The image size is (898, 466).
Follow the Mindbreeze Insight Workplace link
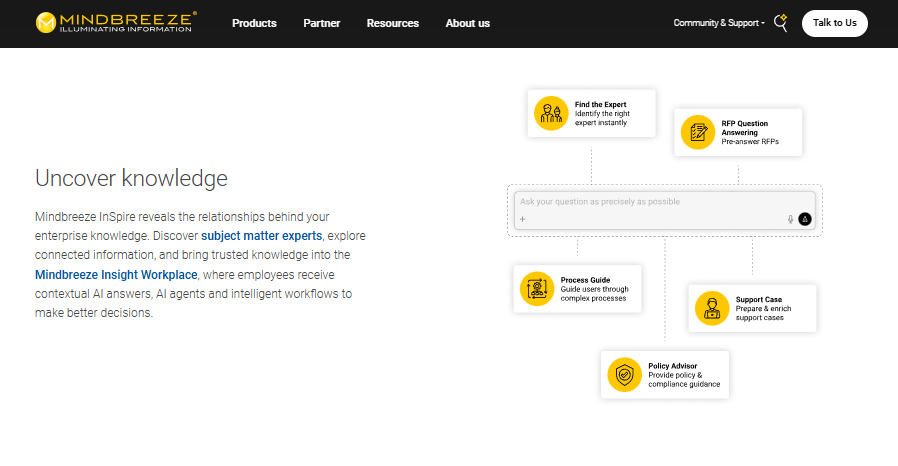point(116,275)
